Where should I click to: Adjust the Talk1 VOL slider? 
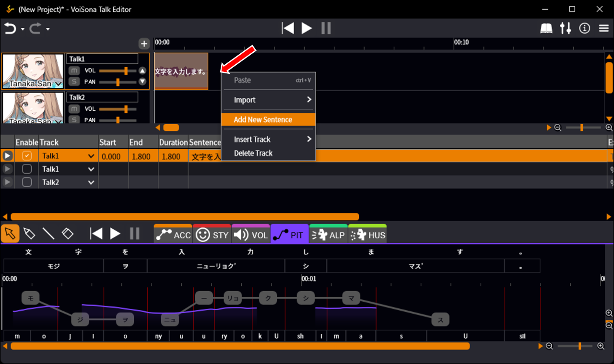click(x=126, y=70)
